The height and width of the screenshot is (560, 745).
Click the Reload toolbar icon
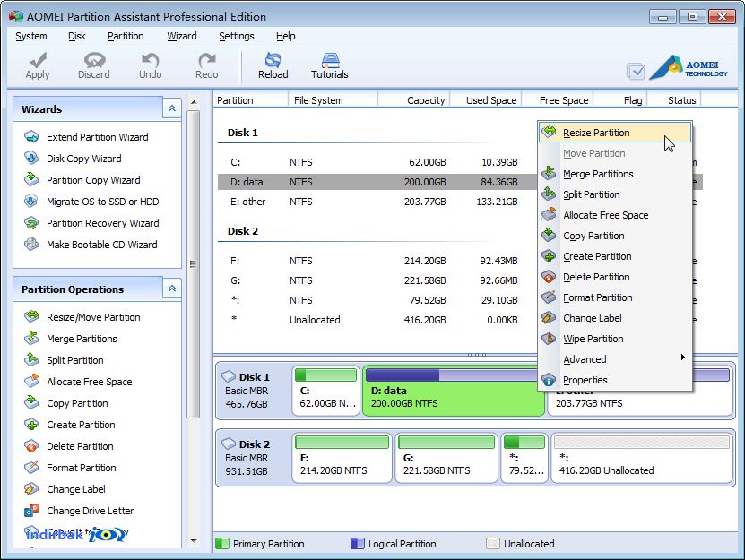(273, 60)
